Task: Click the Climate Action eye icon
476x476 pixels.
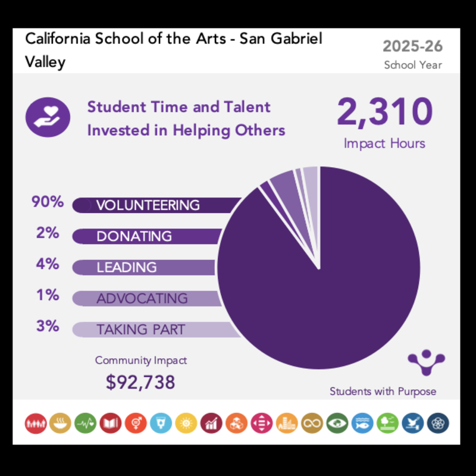Action: click(337, 423)
